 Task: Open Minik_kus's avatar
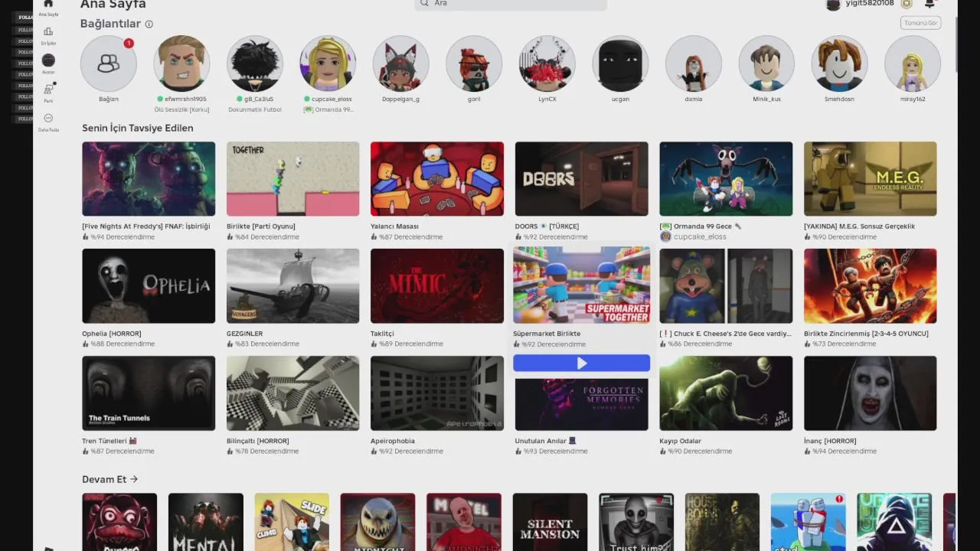766,64
